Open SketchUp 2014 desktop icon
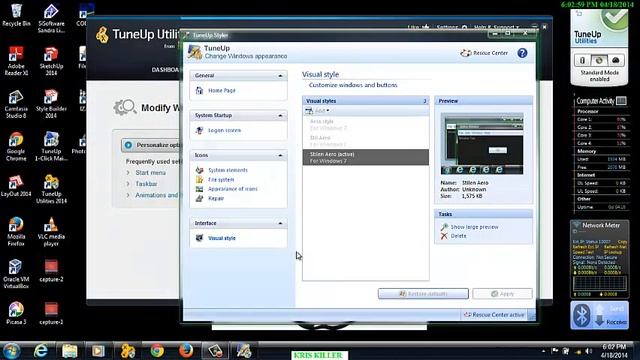 pyautogui.click(x=51, y=61)
